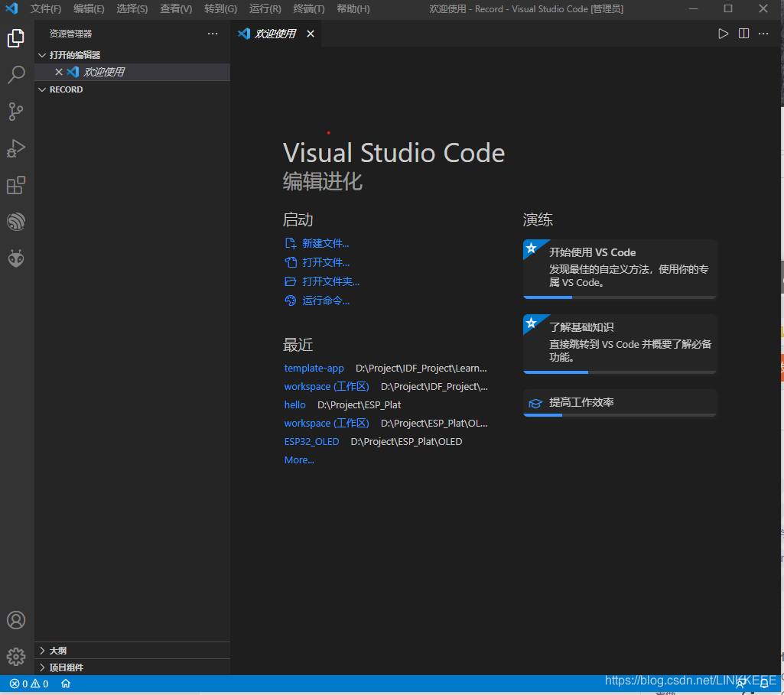Open the 提高工作效率 walkthrough card
Viewport: 784px width, 695px height.
tap(620, 403)
